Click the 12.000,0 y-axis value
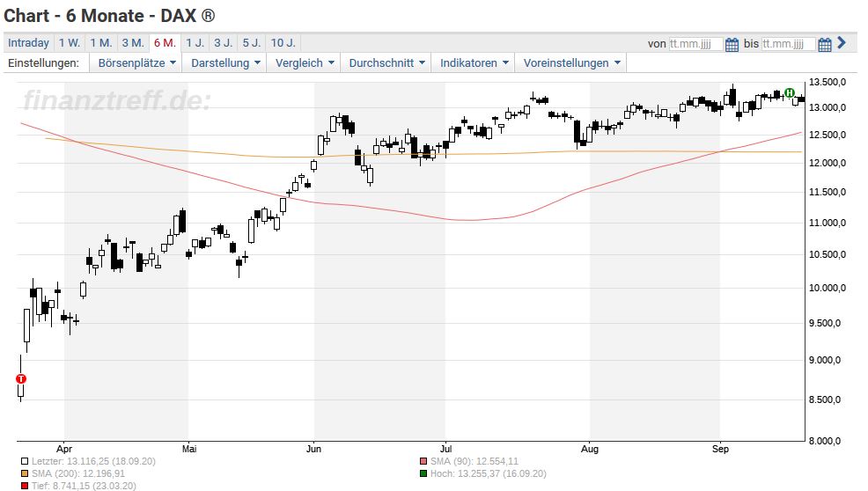 coord(828,163)
